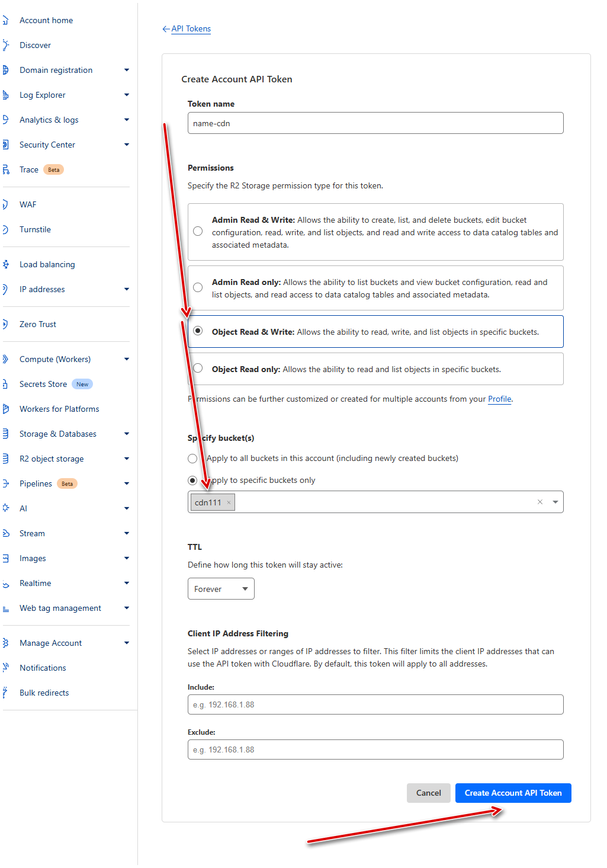This screenshot has width=607, height=868.
Task: Click the AI sparkle icon in sidebar
Action: coord(6,508)
